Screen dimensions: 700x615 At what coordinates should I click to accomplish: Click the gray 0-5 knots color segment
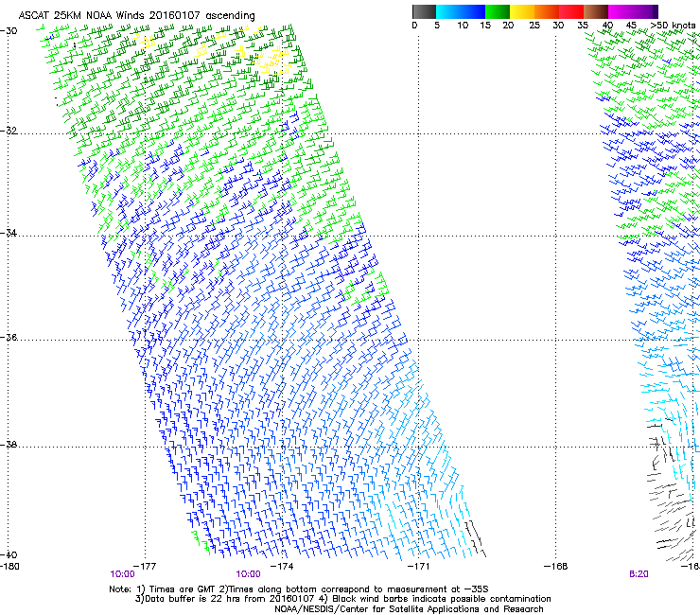click(424, 11)
